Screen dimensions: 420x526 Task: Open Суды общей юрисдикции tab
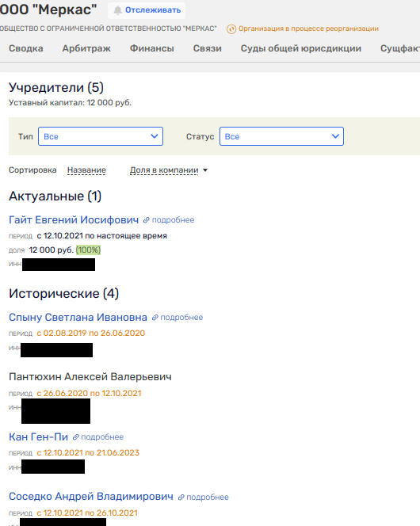(301, 48)
